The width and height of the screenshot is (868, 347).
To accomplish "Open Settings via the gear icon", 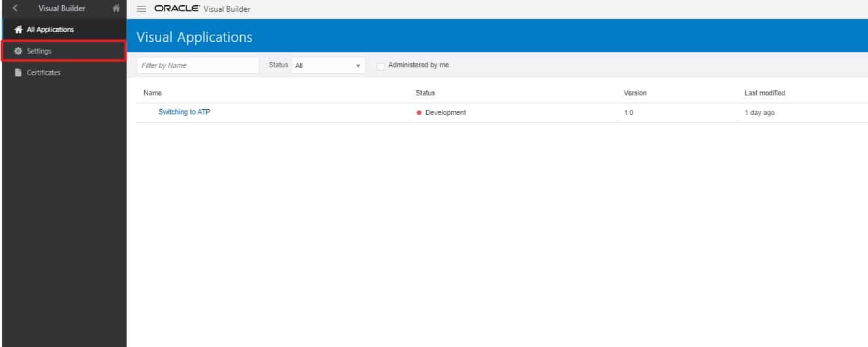I will (18, 51).
